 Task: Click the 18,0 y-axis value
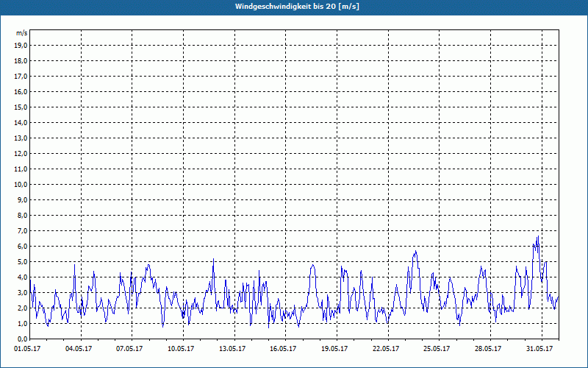21,61
